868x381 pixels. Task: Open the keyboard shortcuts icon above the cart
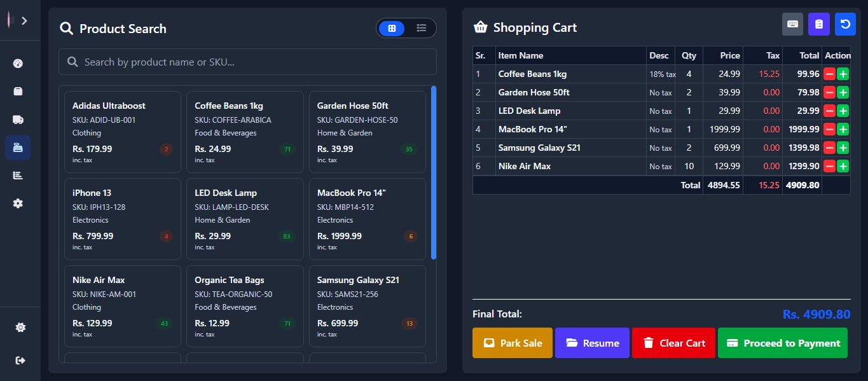pos(792,24)
